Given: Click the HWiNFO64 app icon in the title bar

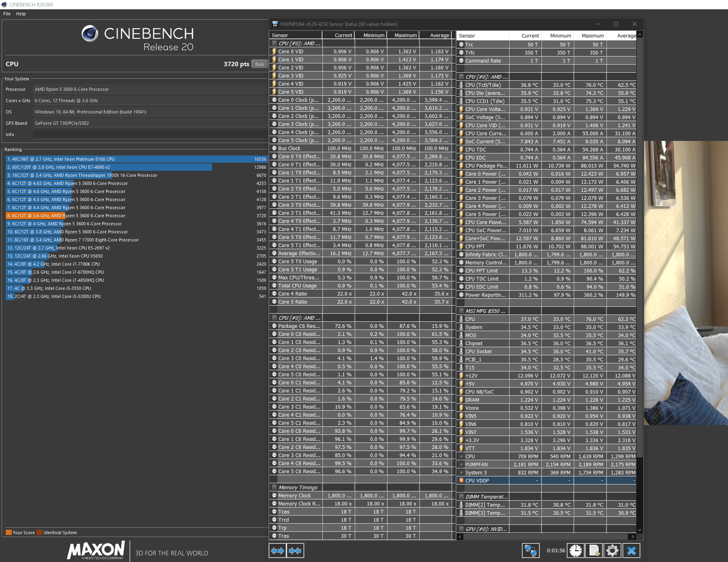Looking at the screenshot, I should click(x=275, y=24).
